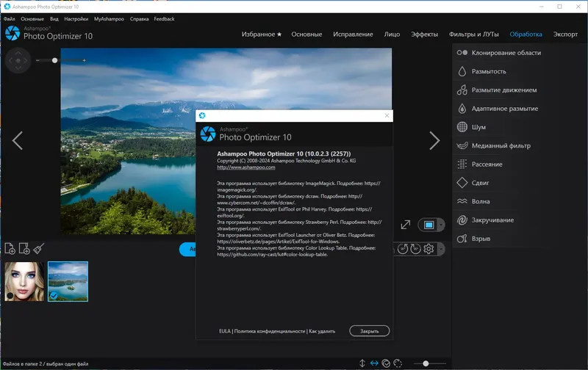Open the Файл menu

10,19
